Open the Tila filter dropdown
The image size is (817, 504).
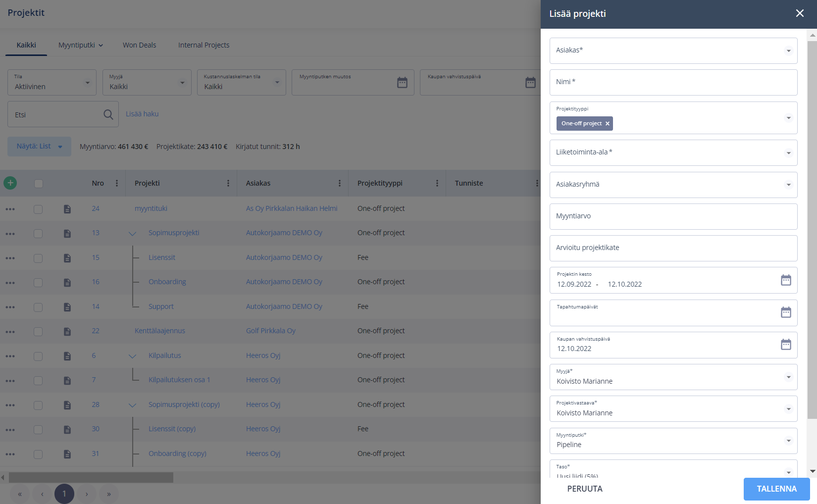tap(51, 82)
